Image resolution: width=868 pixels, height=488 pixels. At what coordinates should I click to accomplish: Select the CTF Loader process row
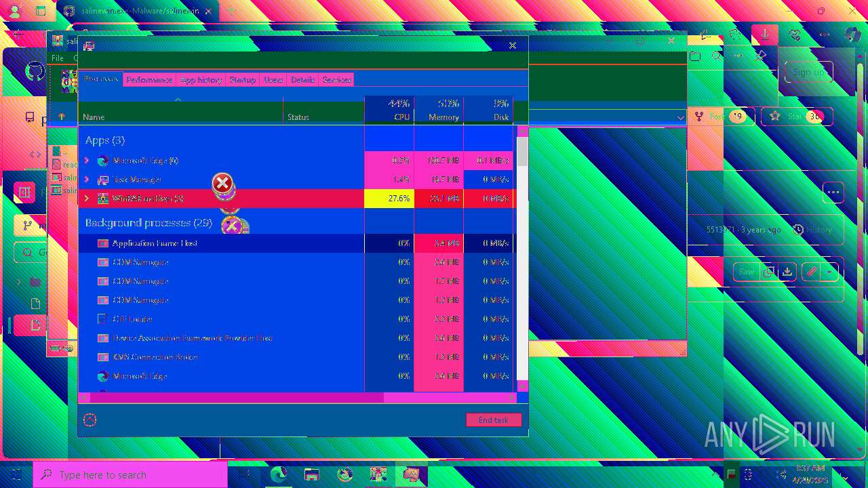297,319
